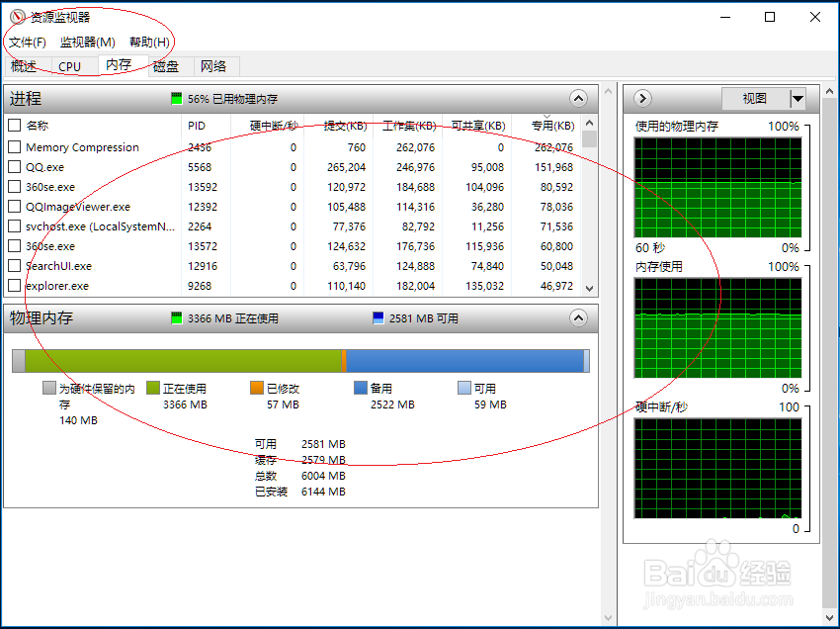Collapse the 物理内存 panel
The width and height of the screenshot is (840, 629).
578,317
